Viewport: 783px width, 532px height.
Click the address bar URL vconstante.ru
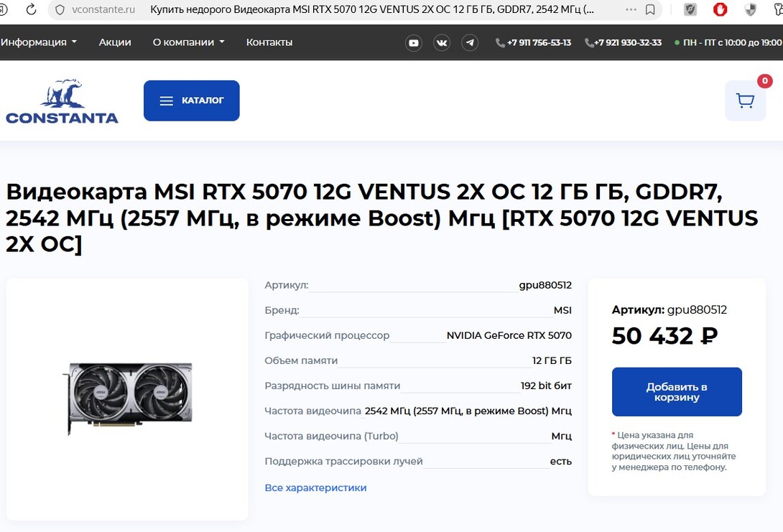(x=103, y=9)
